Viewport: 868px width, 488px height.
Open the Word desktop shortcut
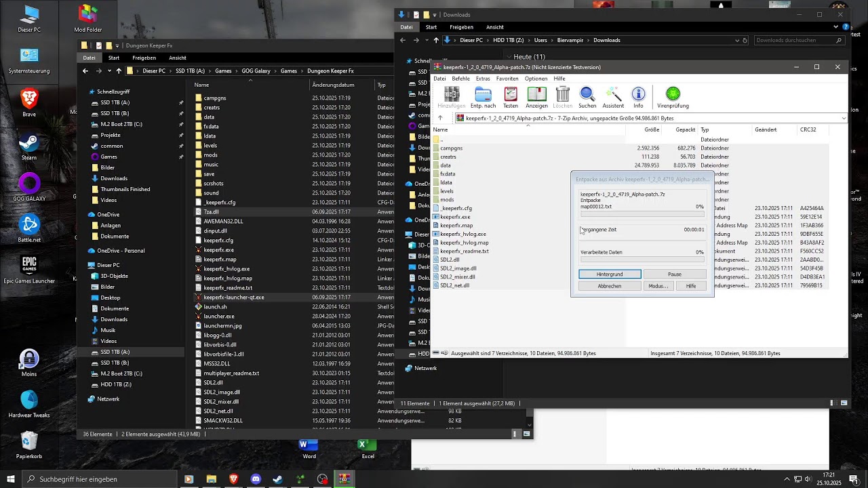(x=309, y=449)
